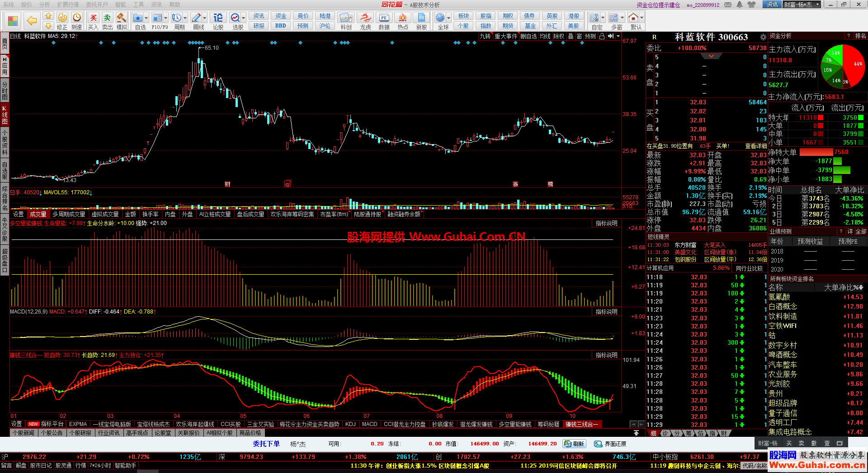Open the 新股 IPO icon

[x=421, y=21]
